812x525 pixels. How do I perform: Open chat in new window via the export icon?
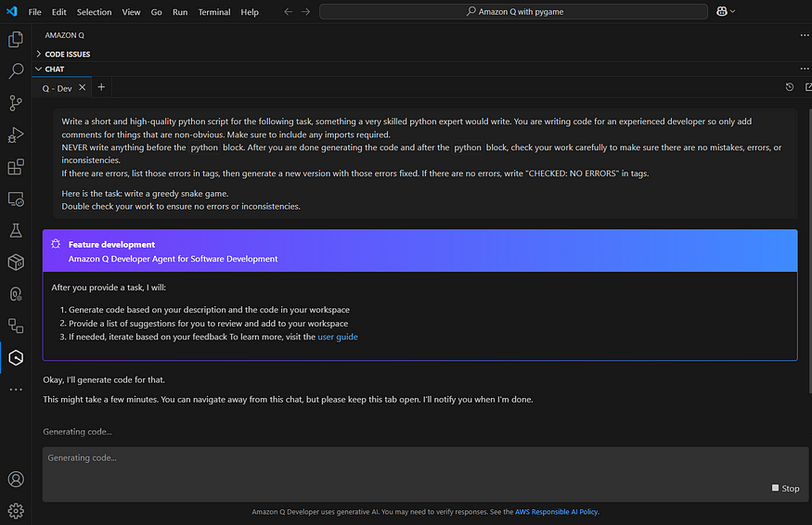(808, 87)
